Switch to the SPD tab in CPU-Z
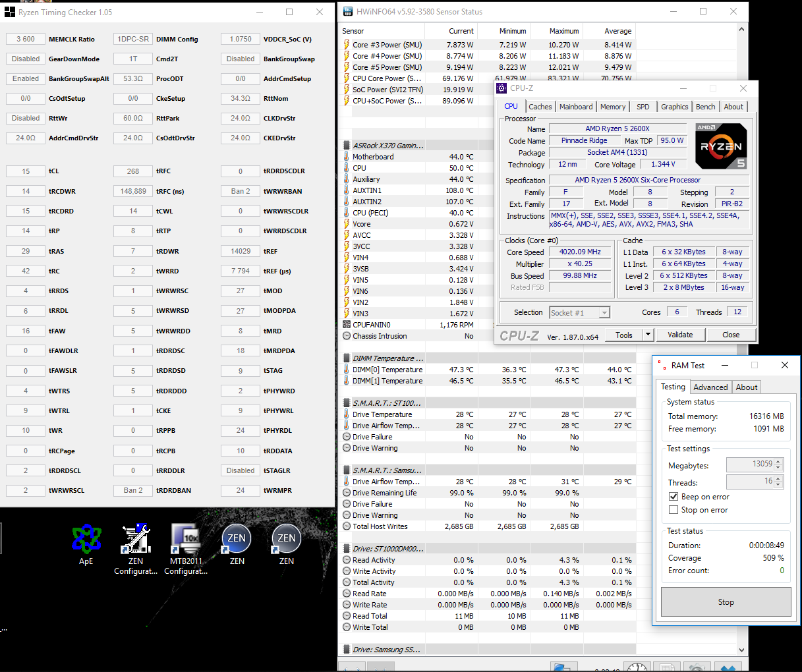The image size is (802, 672). point(643,107)
